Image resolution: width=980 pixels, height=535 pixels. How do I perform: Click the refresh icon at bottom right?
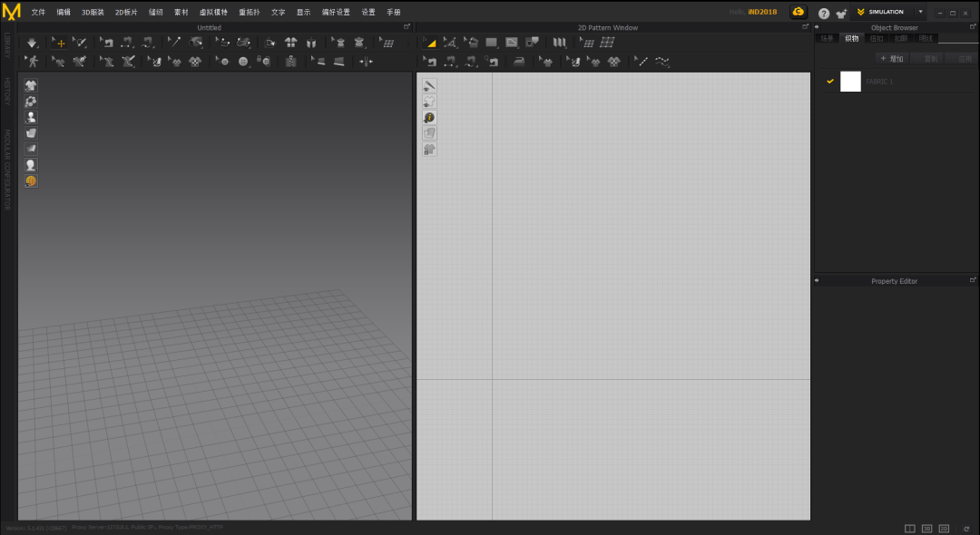click(x=966, y=529)
